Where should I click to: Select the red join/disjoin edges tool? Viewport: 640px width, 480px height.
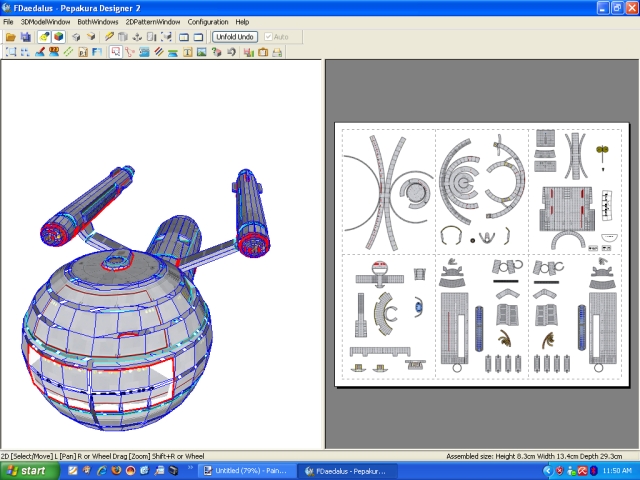coord(130,52)
